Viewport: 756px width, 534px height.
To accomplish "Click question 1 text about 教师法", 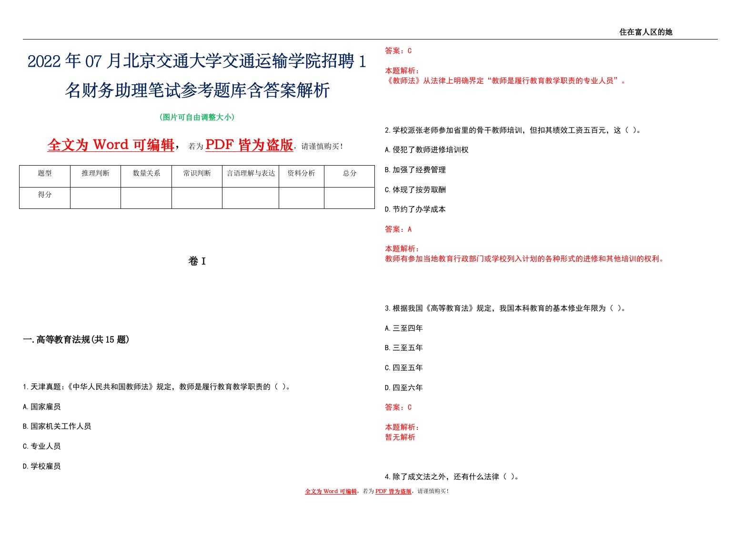I will 157,387.
